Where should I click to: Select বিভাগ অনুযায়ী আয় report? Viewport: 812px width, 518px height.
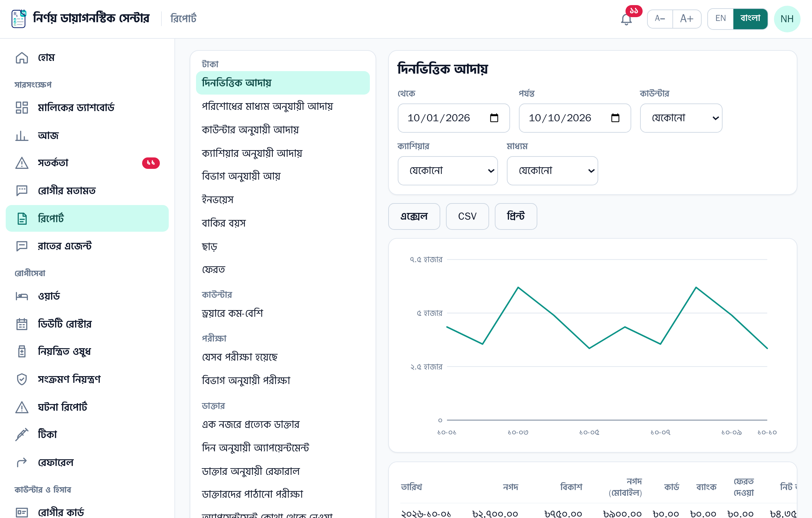coord(283,176)
